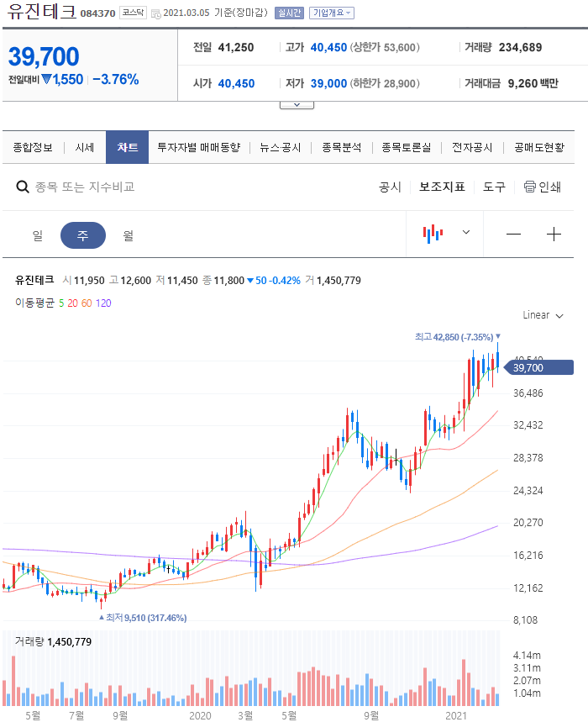The width and height of the screenshot is (588, 722).
Task: Open the 도구 tools menu
Action: (494, 187)
